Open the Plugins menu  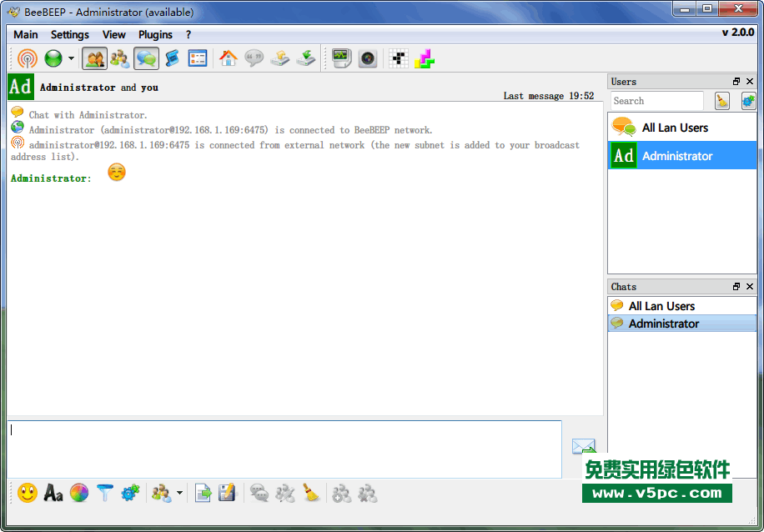point(155,34)
